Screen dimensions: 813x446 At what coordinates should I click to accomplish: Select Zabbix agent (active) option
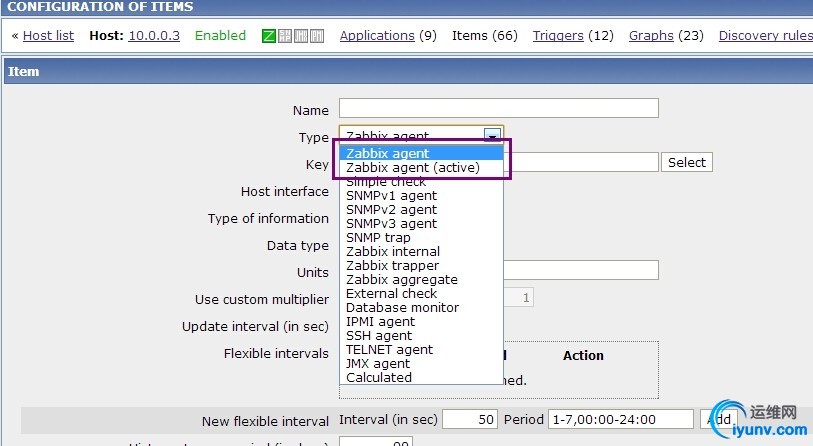(x=421, y=168)
